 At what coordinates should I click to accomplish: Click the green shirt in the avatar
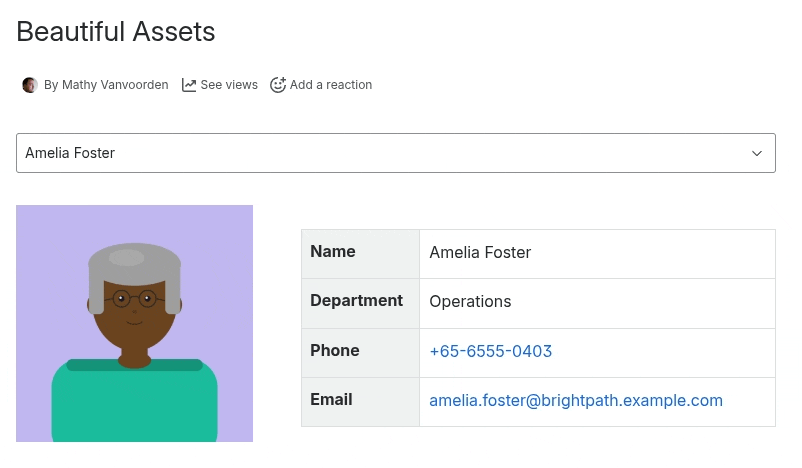pos(134,405)
